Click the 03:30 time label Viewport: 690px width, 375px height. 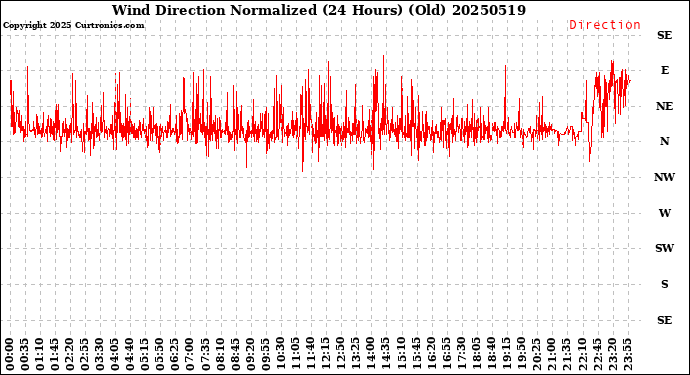100,355
